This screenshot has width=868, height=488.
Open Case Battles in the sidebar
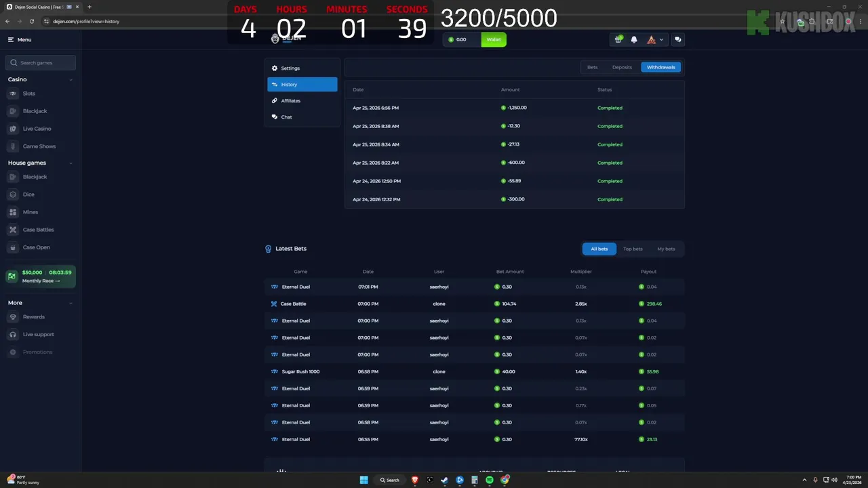click(x=38, y=230)
